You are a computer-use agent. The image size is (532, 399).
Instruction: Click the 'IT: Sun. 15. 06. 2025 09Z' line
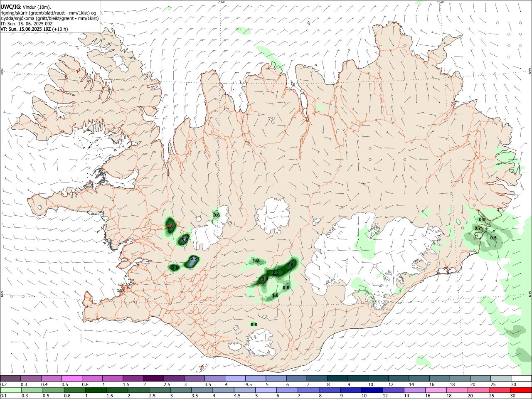pyautogui.click(x=26, y=24)
